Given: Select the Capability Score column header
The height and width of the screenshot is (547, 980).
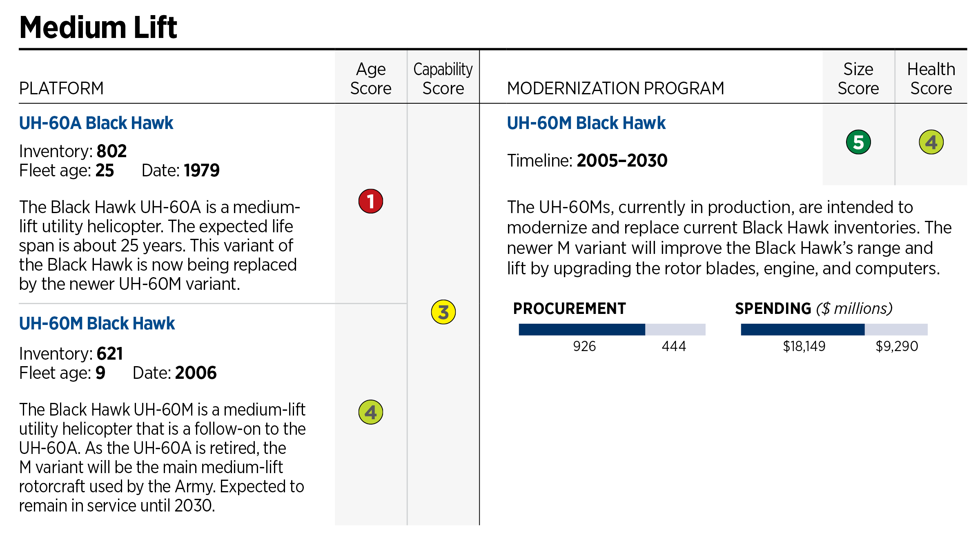Looking at the screenshot, I should click(443, 78).
